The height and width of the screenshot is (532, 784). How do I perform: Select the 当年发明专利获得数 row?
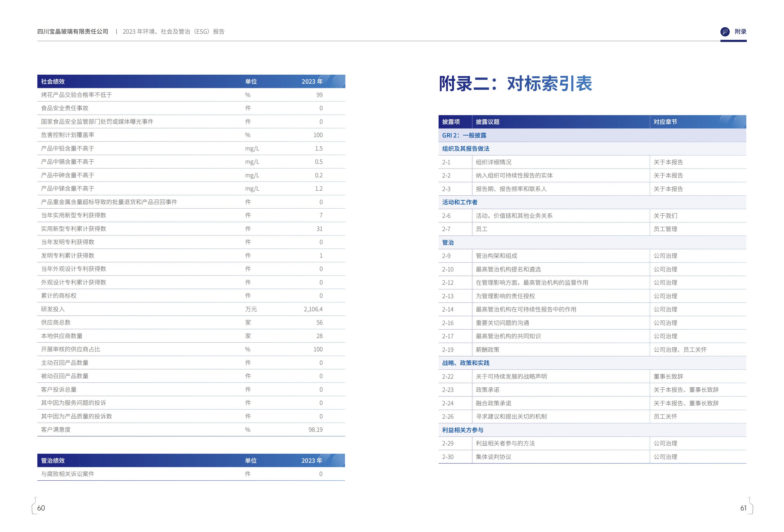point(191,242)
